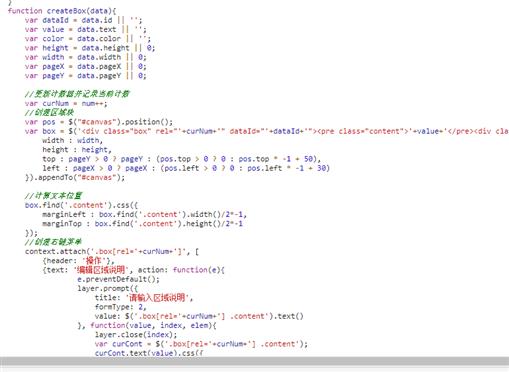Click the horizontal scrollbar at the bottom

[x=254, y=361]
